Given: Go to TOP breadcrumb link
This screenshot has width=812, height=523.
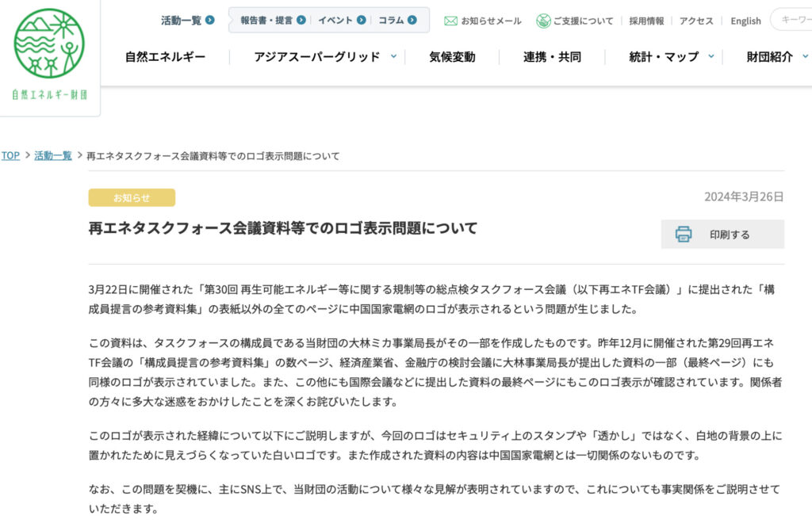Looking at the screenshot, I should [10, 155].
